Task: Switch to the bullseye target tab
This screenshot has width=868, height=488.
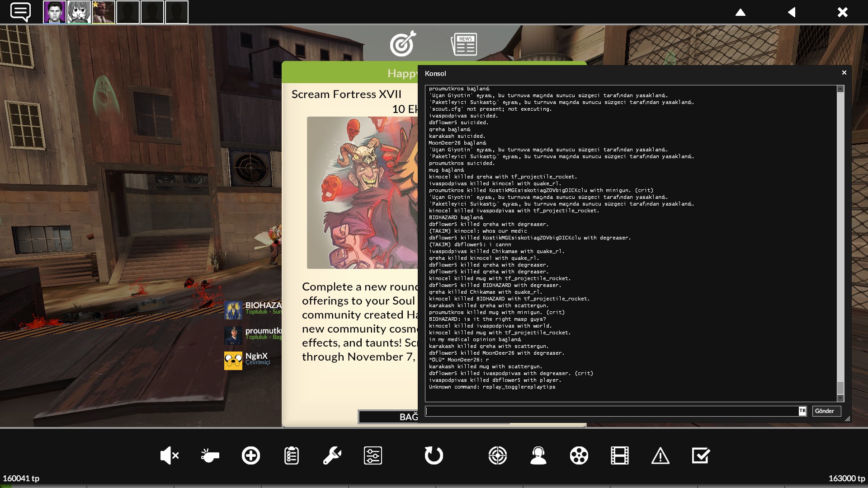Action: (x=402, y=44)
